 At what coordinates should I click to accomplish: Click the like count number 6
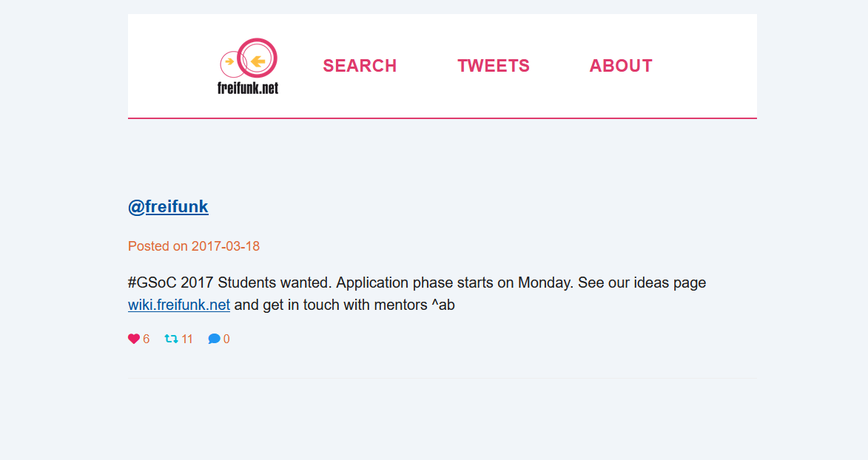coord(147,339)
